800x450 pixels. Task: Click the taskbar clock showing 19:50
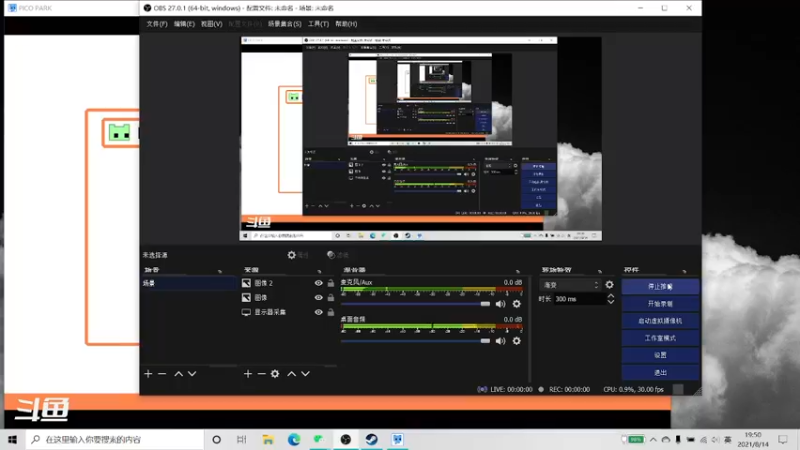point(753,439)
